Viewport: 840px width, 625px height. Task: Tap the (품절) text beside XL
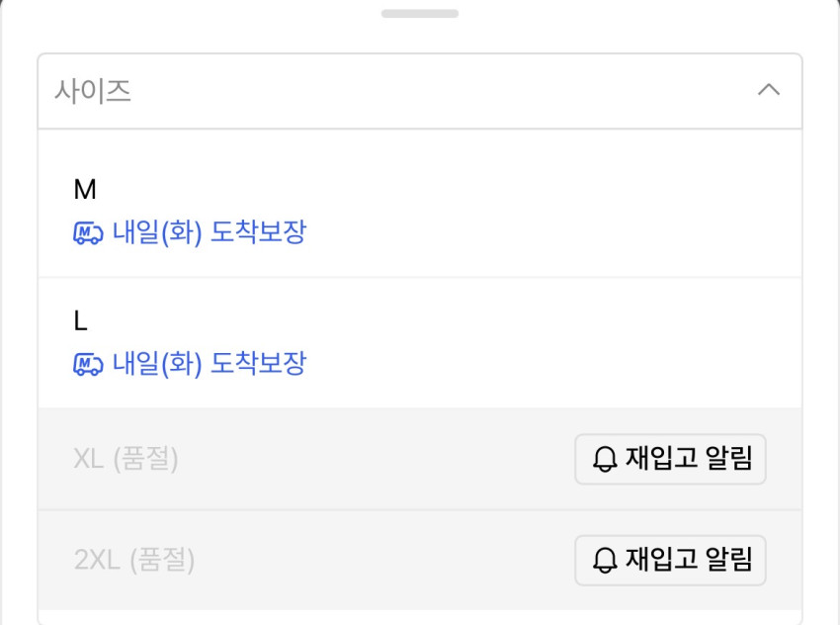145,459
